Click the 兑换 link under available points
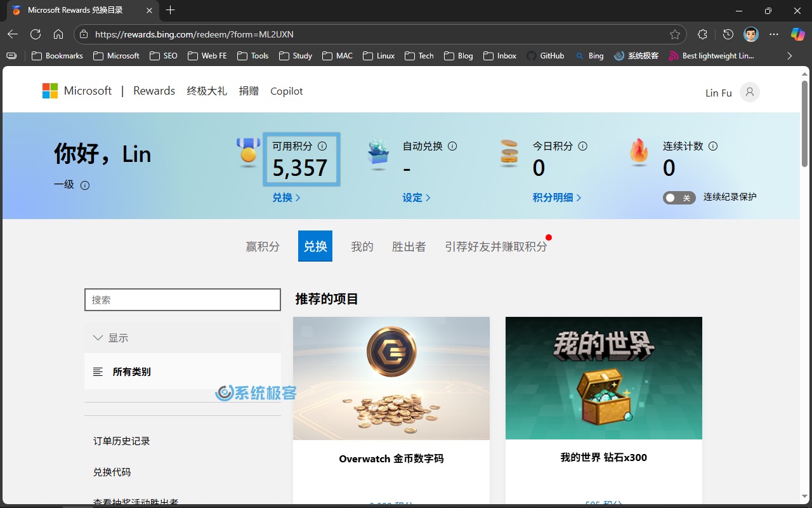The image size is (812, 508). point(286,197)
